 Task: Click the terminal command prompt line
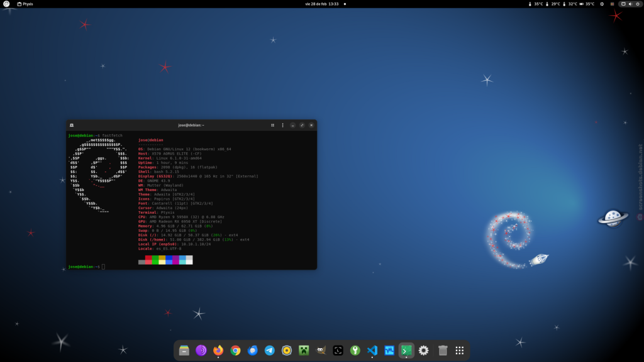(104, 266)
